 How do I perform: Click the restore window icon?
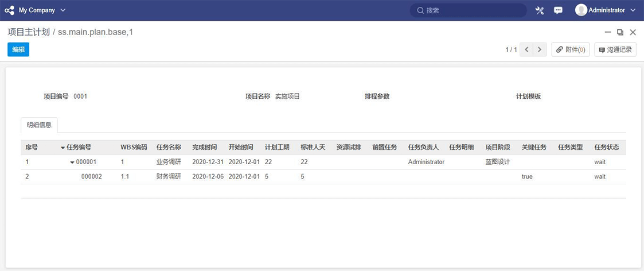pyautogui.click(x=620, y=32)
